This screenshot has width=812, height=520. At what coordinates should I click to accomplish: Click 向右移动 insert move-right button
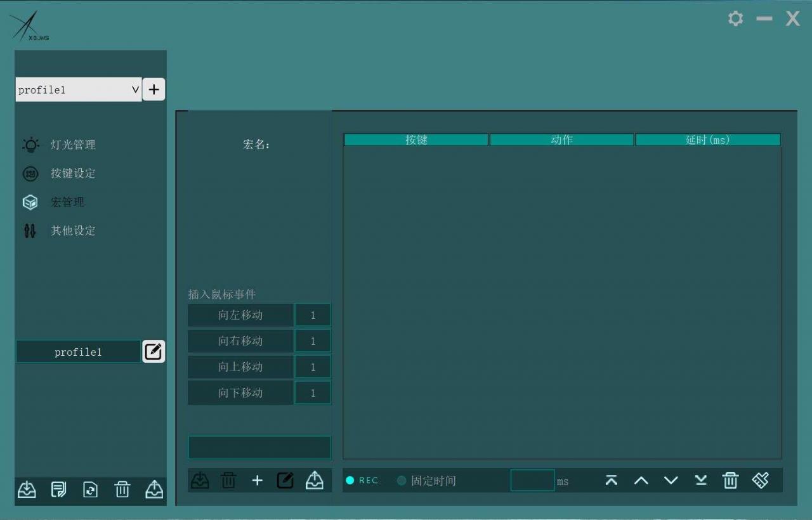(240, 341)
